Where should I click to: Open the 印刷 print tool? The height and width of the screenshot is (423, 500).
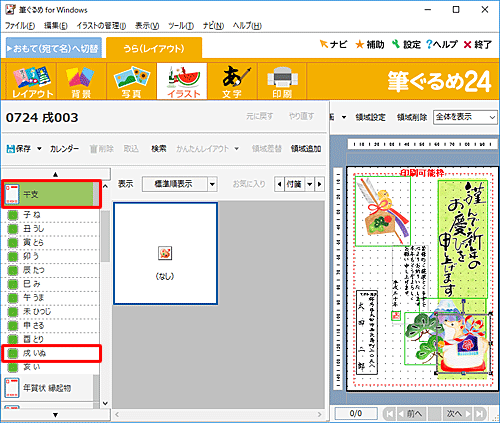coord(282,82)
